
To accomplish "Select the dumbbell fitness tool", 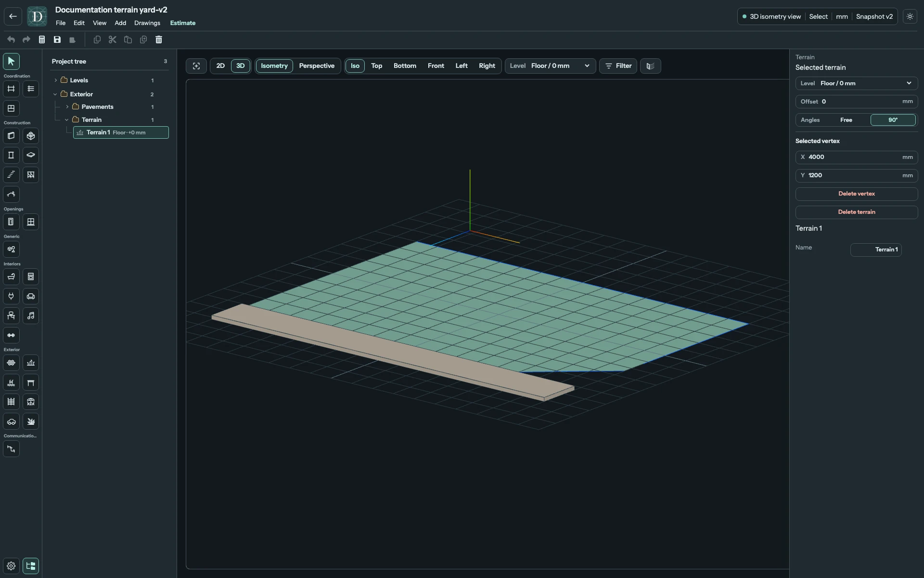I will (x=11, y=335).
